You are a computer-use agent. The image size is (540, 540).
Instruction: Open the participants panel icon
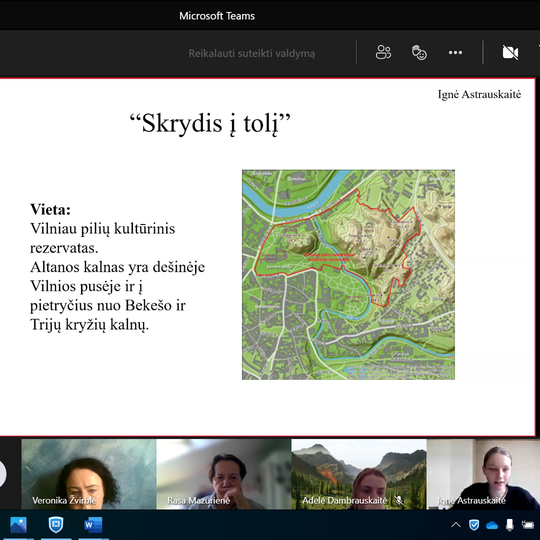pyautogui.click(x=383, y=53)
